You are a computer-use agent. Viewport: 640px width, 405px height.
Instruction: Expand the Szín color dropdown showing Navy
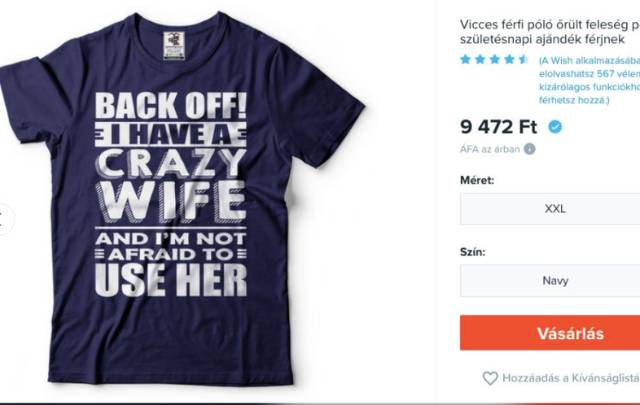pyautogui.click(x=550, y=281)
